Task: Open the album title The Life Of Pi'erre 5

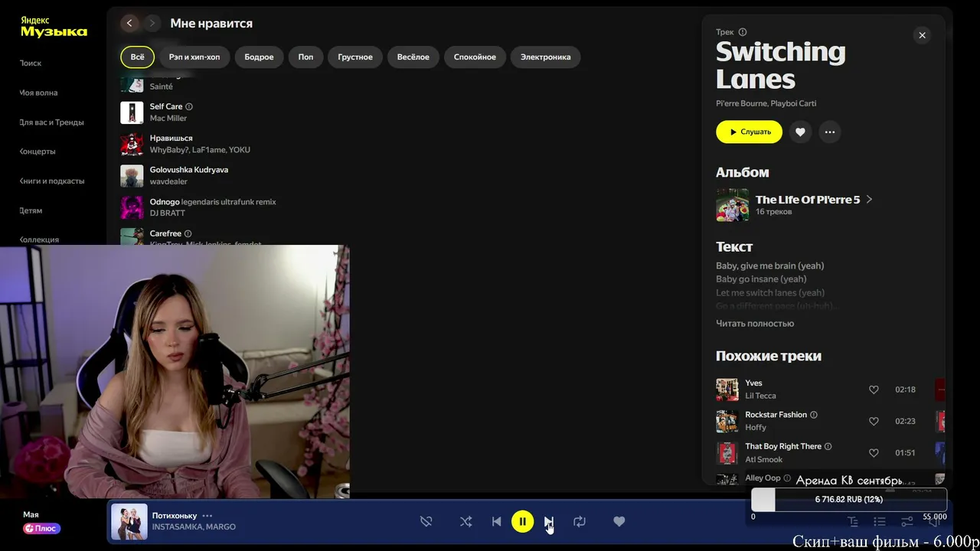Action: (x=808, y=199)
